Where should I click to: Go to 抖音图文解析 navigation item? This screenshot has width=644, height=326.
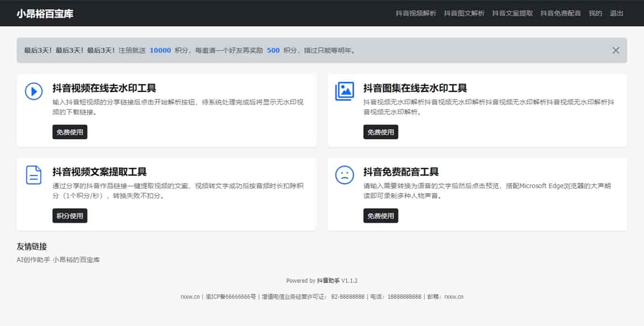click(x=464, y=13)
